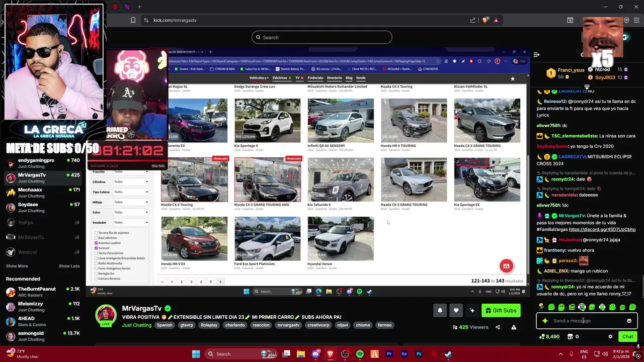
Task: Open the Millaje dropdown
Action: (131, 202)
